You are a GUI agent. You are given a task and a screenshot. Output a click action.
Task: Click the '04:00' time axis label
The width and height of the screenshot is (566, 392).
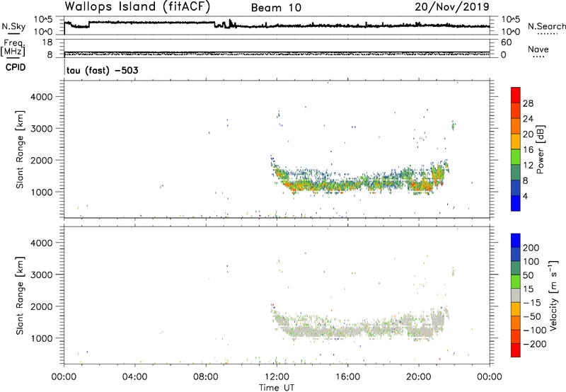tap(135, 377)
